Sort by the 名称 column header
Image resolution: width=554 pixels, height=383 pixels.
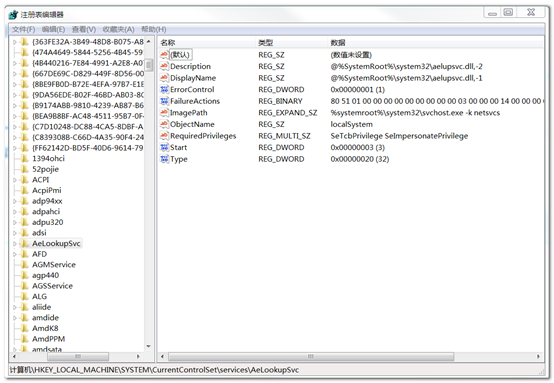pyautogui.click(x=207, y=43)
